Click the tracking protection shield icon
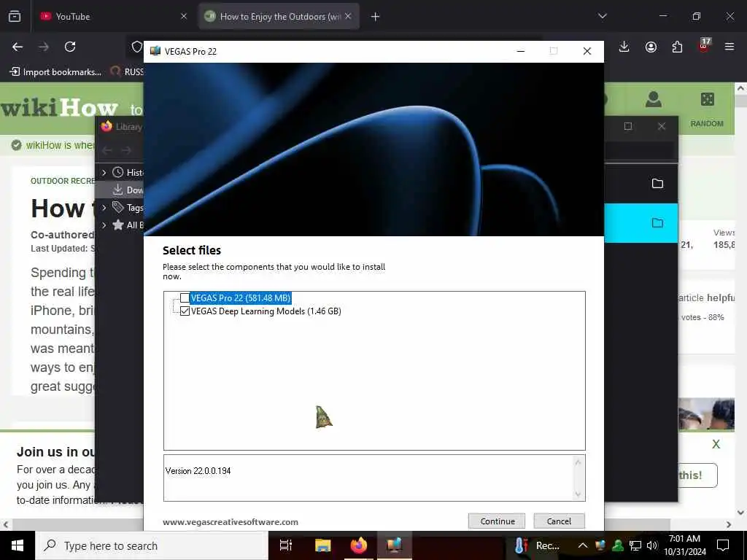The height and width of the screenshot is (560, 747). tap(136, 47)
